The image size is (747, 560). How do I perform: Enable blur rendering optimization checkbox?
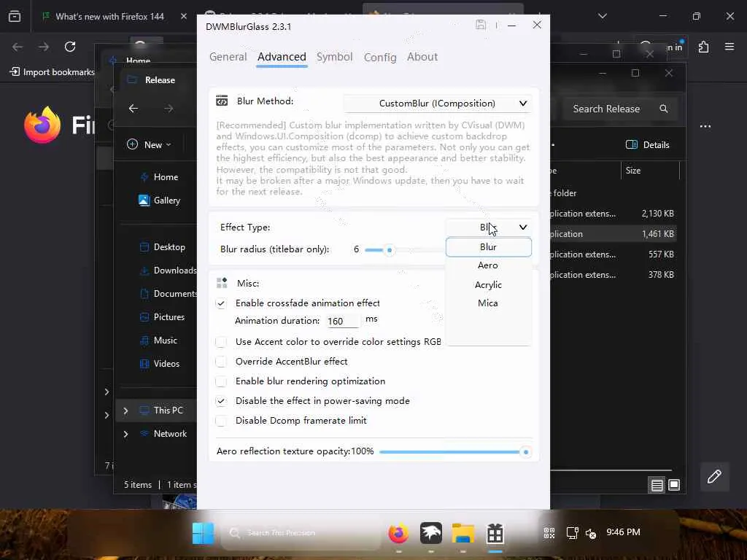coord(221,381)
